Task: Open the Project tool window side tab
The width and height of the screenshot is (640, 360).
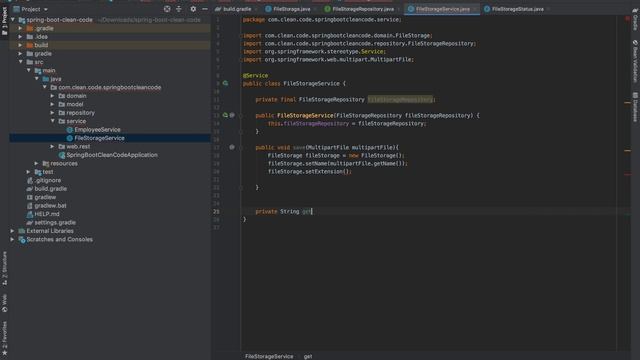Action: coord(4,20)
